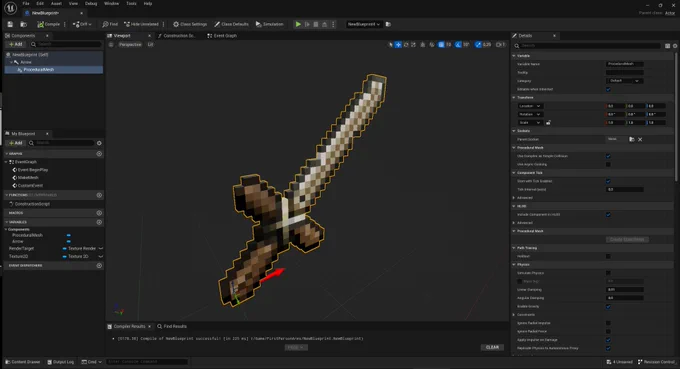Switch to the Construction Script tab

click(x=177, y=36)
